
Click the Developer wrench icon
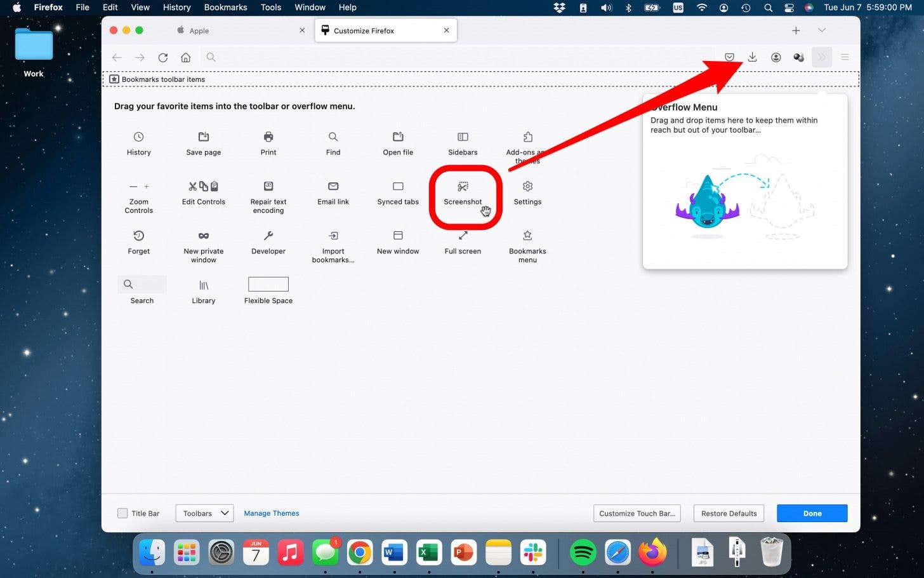point(268,236)
